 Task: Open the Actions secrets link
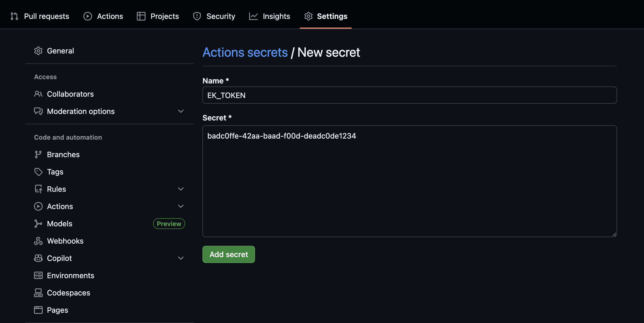[245, 52]
